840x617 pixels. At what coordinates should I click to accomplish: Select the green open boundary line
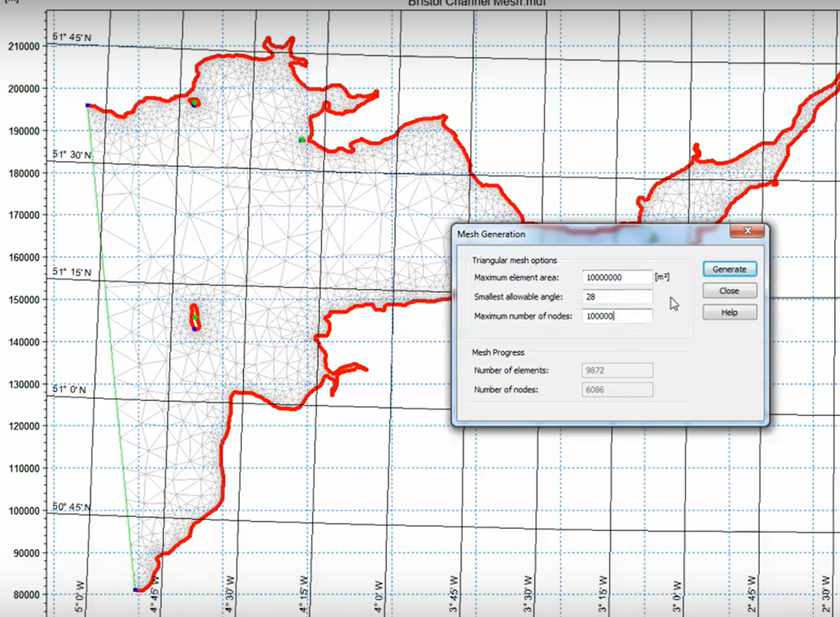coord(111,347)
